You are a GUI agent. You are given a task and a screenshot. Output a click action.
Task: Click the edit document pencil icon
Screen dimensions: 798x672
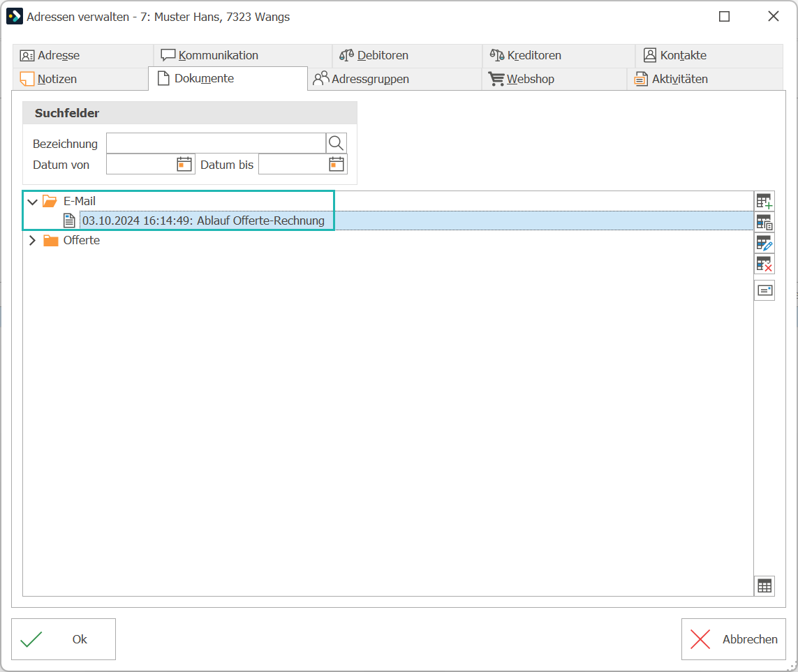click(x=764, y=243)
